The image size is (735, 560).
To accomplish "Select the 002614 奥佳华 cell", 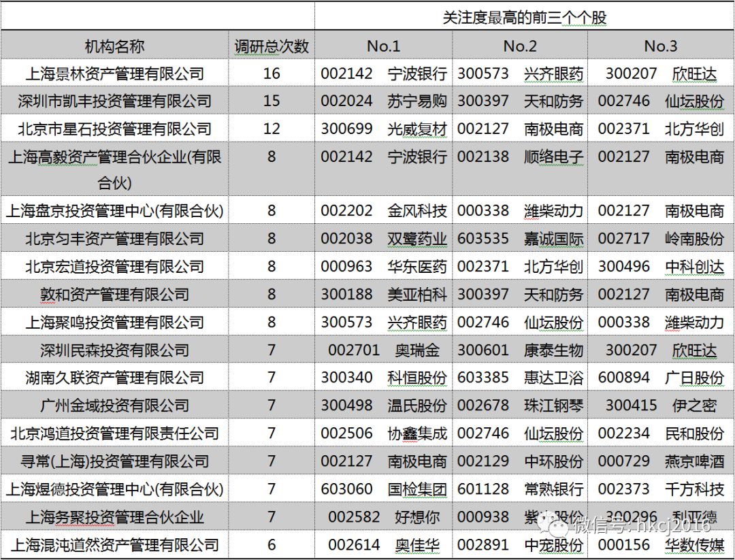I will point(383,544).
